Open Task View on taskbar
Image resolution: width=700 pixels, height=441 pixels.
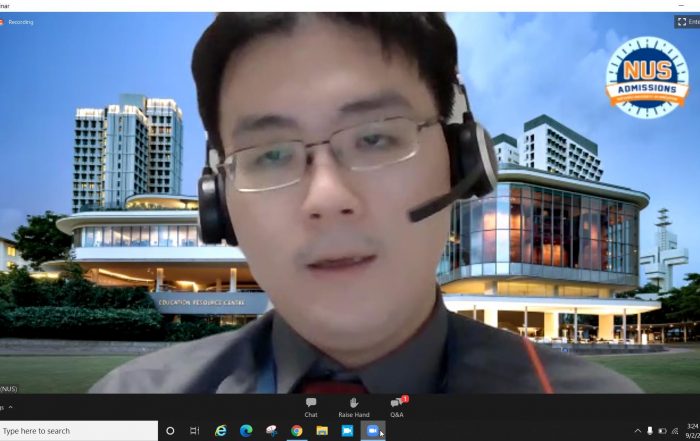pyautogui.click(x=195, y=431)
